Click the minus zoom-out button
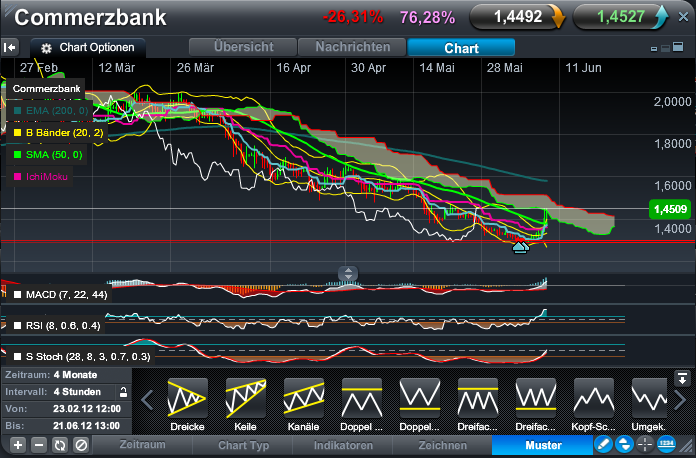The width and height of the screenshot is (696, 458). click(39, 445)
